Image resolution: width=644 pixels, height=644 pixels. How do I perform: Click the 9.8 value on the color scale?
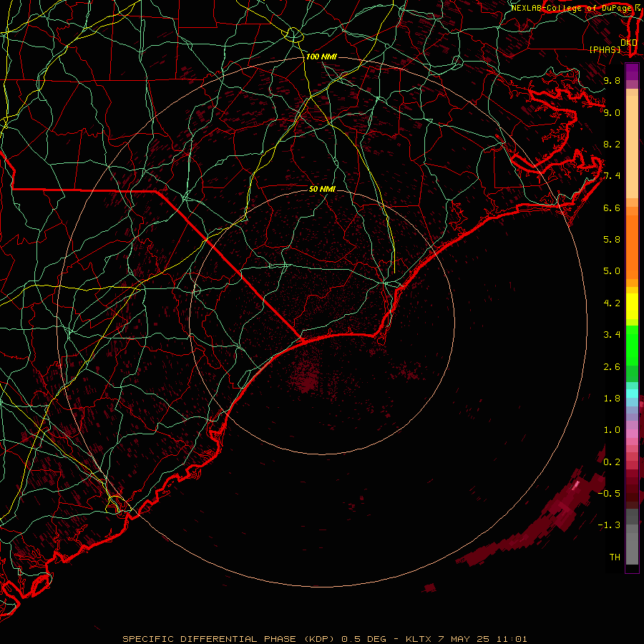(x=612, y=80)
